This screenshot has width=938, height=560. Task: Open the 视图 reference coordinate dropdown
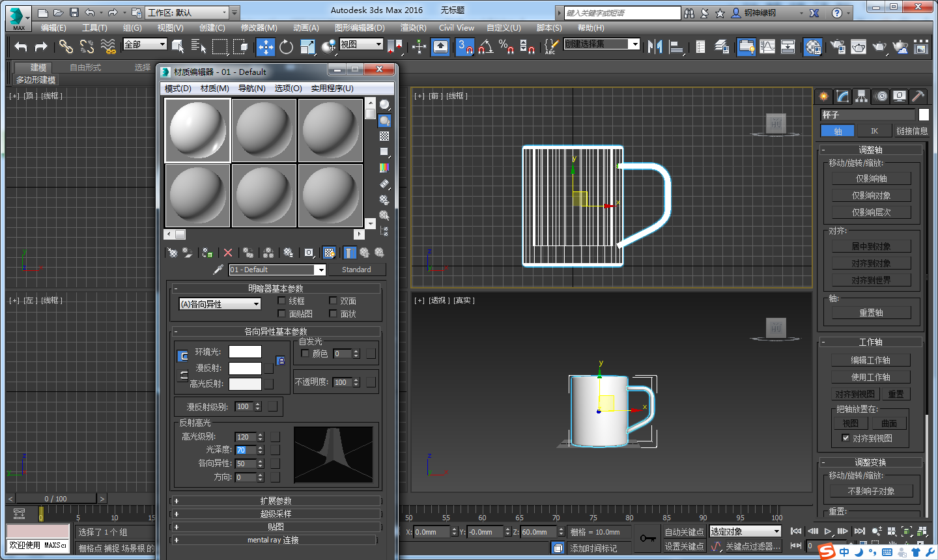click(x=361, y=44)
